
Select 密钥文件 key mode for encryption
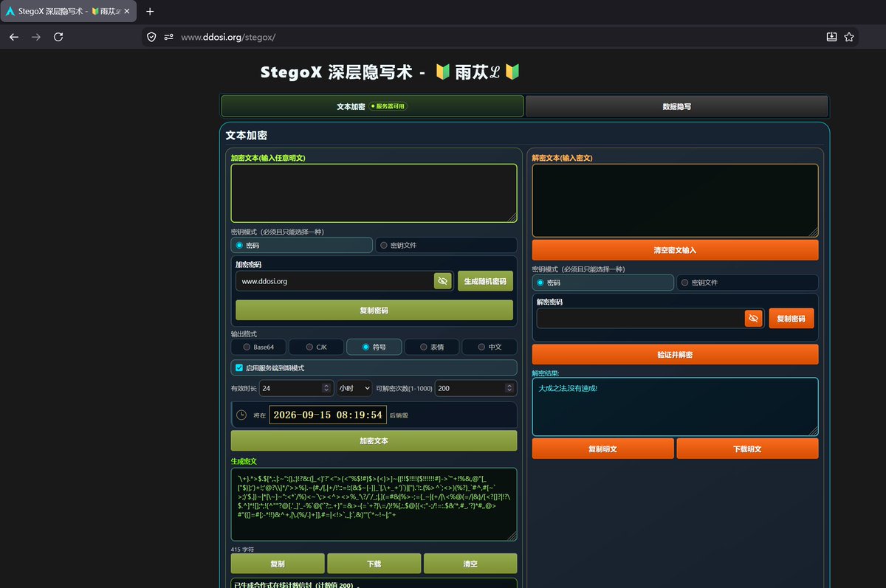click(x=446, y=245)
